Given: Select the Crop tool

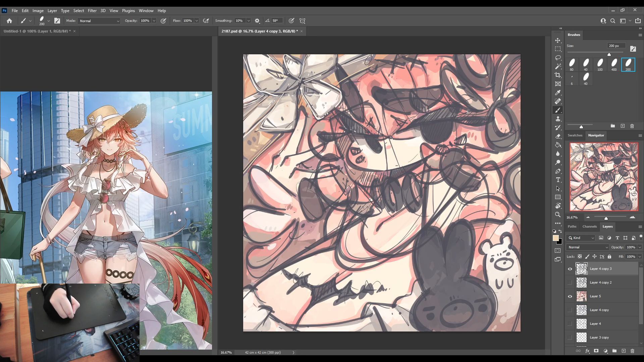Looking at the screenshot, I should (558, 75).
